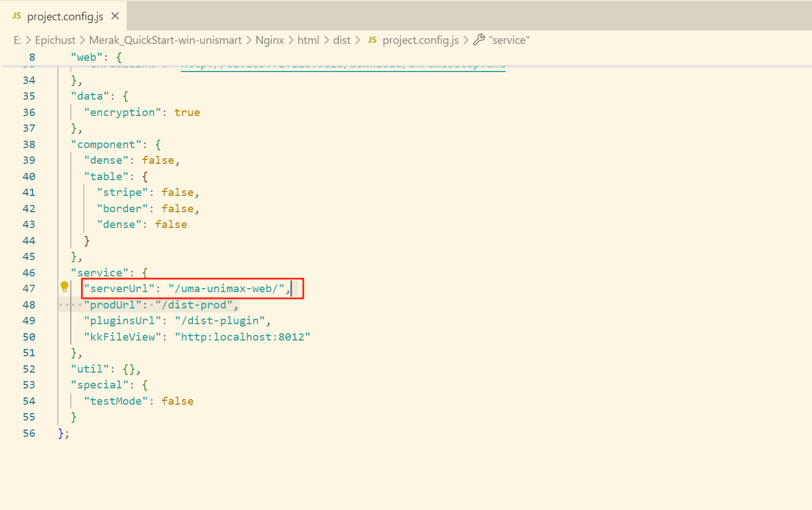Close the project.config.js editor tab
Screen dimensions: 812x510
tap(115, 16)
